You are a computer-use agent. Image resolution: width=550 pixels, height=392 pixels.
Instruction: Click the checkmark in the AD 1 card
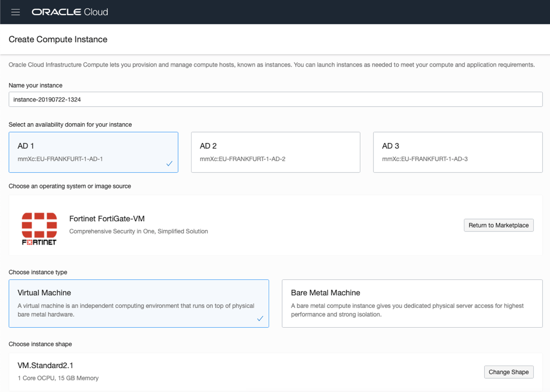click(169, 164)
